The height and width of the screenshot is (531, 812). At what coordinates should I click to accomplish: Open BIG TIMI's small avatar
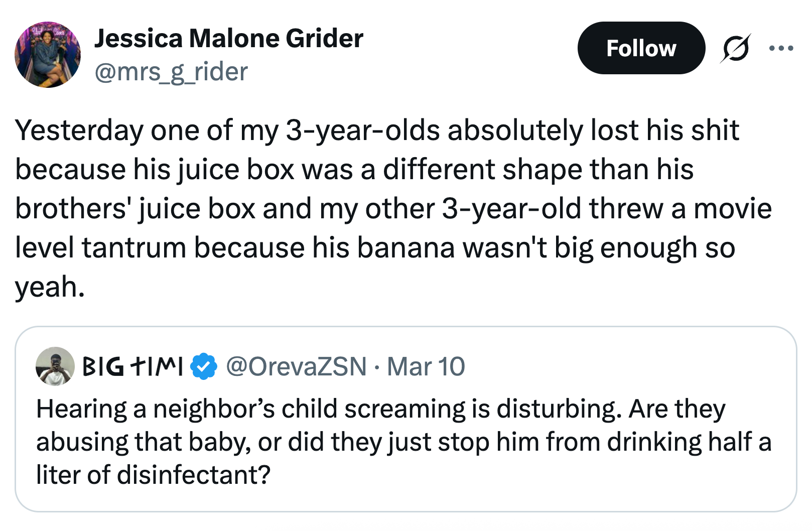coord(55,366)
